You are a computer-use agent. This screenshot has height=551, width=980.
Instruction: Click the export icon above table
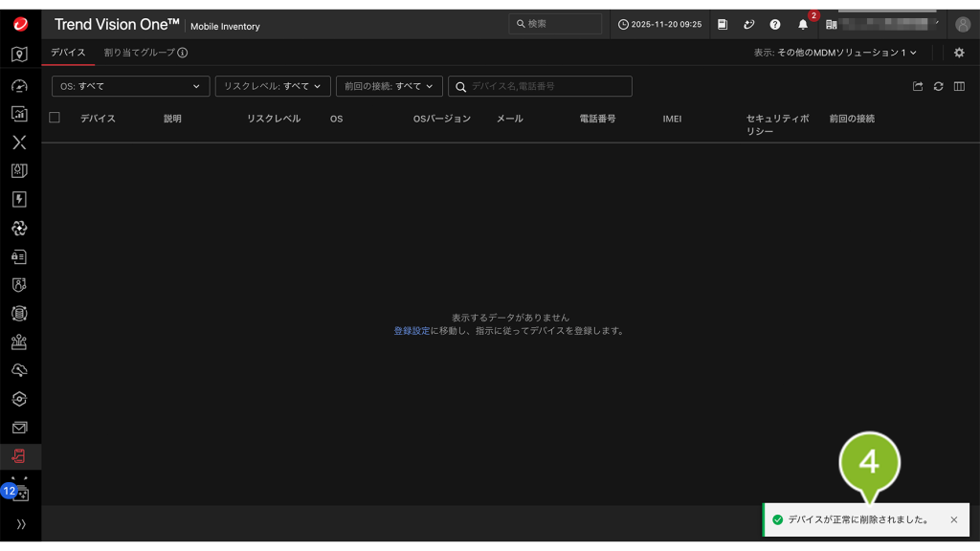coord(918,87)
